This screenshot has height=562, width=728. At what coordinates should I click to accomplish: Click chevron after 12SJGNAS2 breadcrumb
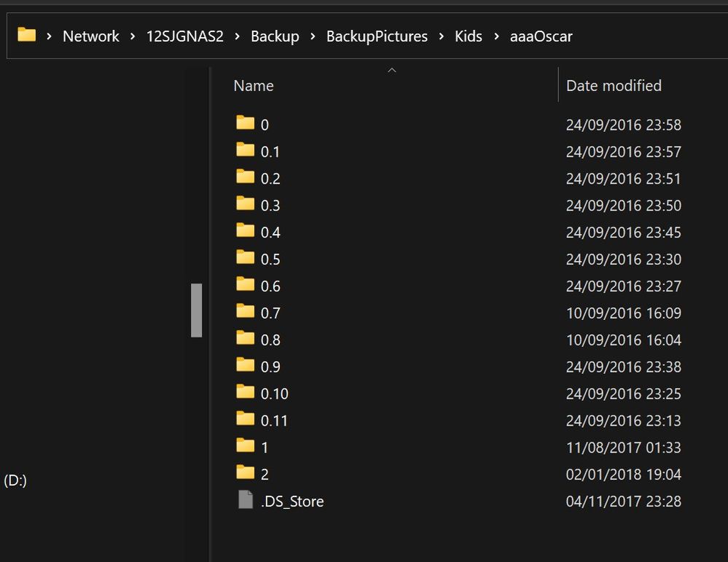pos(237,36)
